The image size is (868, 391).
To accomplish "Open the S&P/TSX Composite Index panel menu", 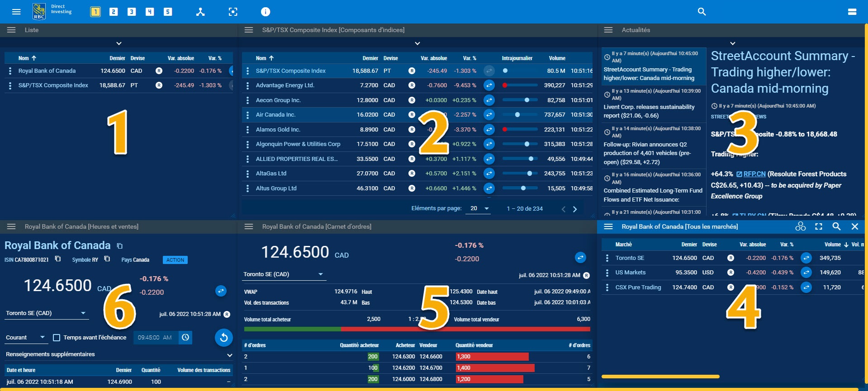I will pos(248,30).
